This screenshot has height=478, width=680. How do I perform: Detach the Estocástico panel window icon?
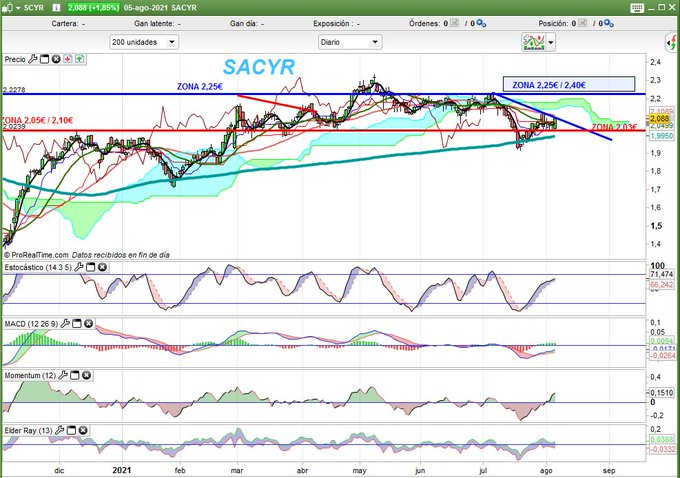[x=90, y=267]
